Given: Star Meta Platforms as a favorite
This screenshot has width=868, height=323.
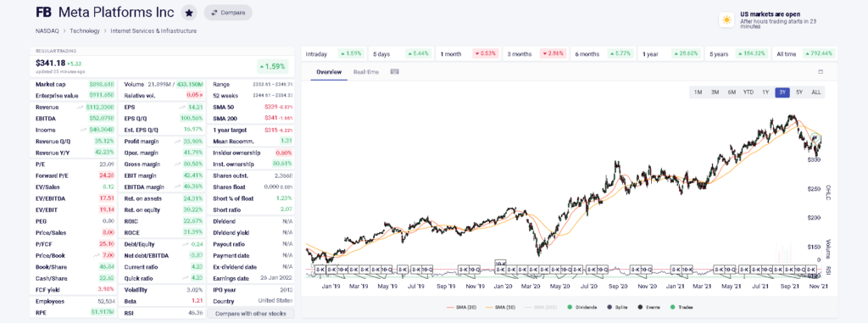Looking at the screenshot, I should point(189,13).
